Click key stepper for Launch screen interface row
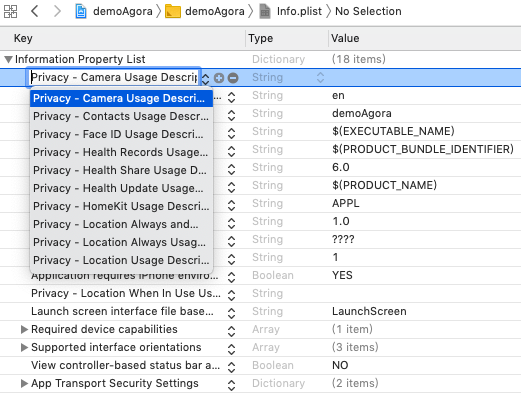 [x=231, y=313]
